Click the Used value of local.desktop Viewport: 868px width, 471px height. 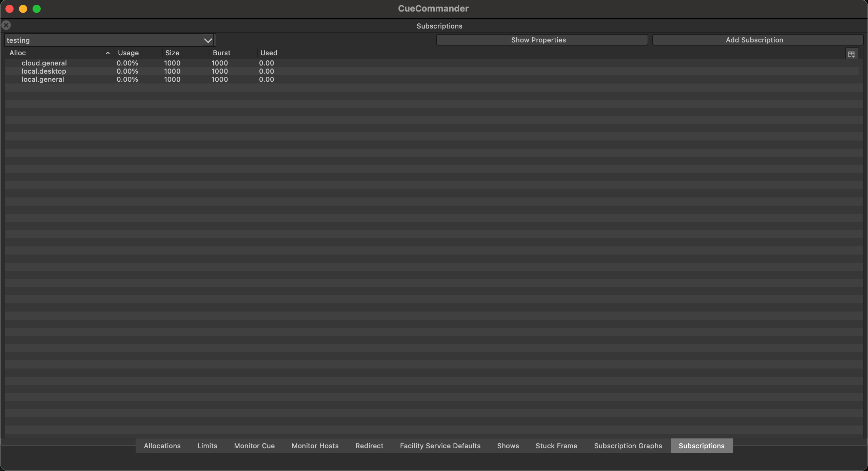(x=267, y=71)
